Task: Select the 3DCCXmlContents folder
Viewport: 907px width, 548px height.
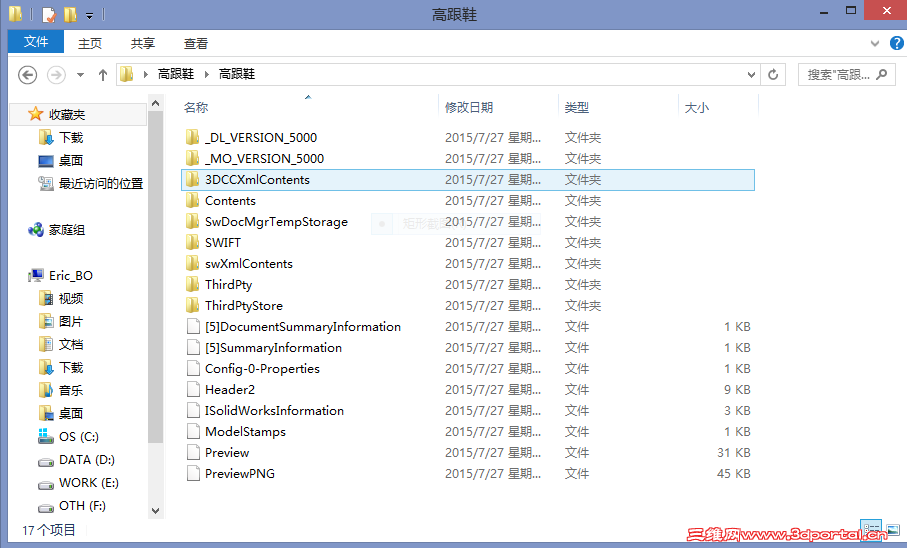Action: [x=467, y=179]
